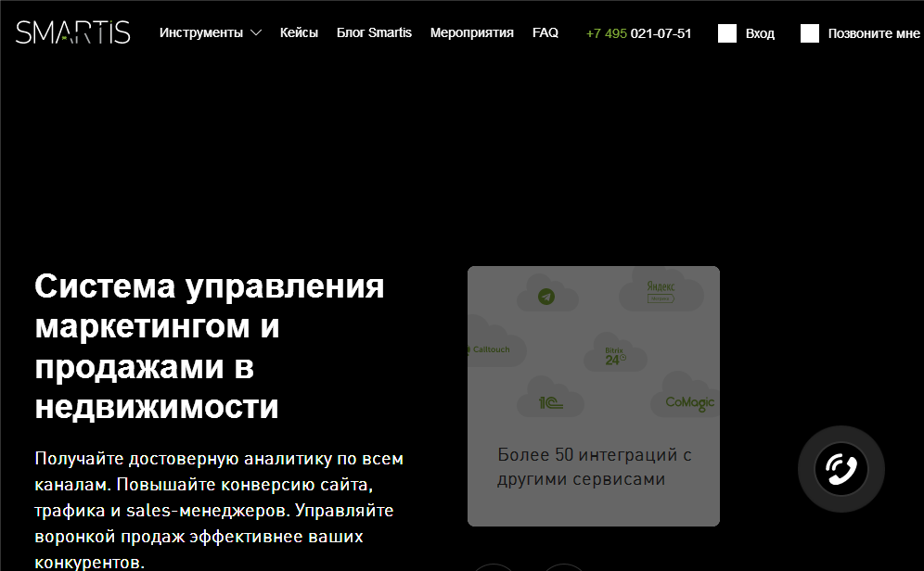The width and height of the screenshot is (924, 571).
Task: Click the Telegram cloud icon
Action: pyautogui.click(x=546, y=297)
